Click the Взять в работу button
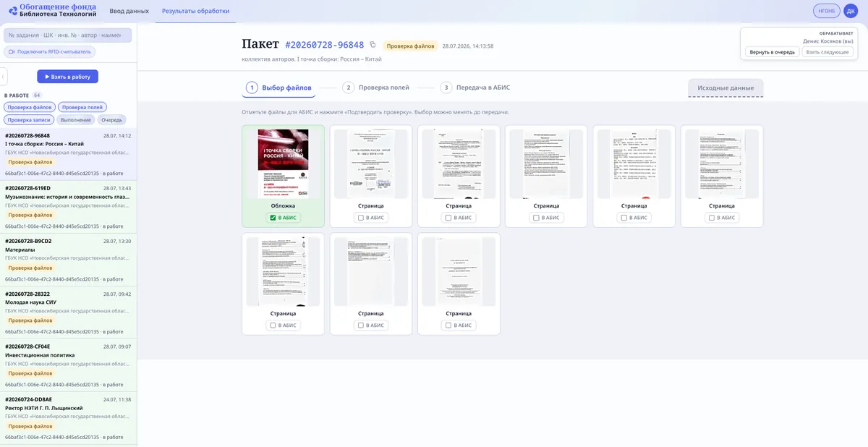868x447 pixels. click(68, 77)
